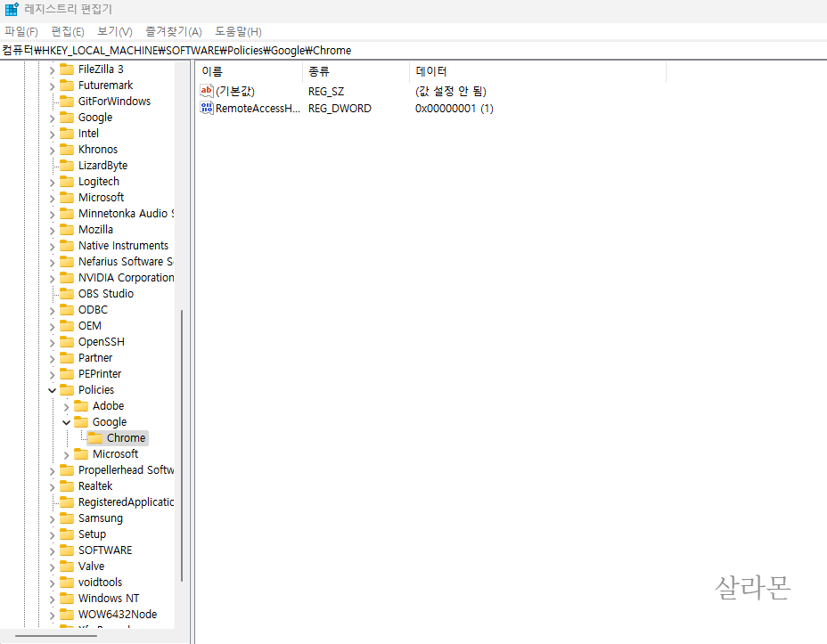The image size is (827, 644).
Task: Select the Valve folder icon
Action: [x=67, y=566]
